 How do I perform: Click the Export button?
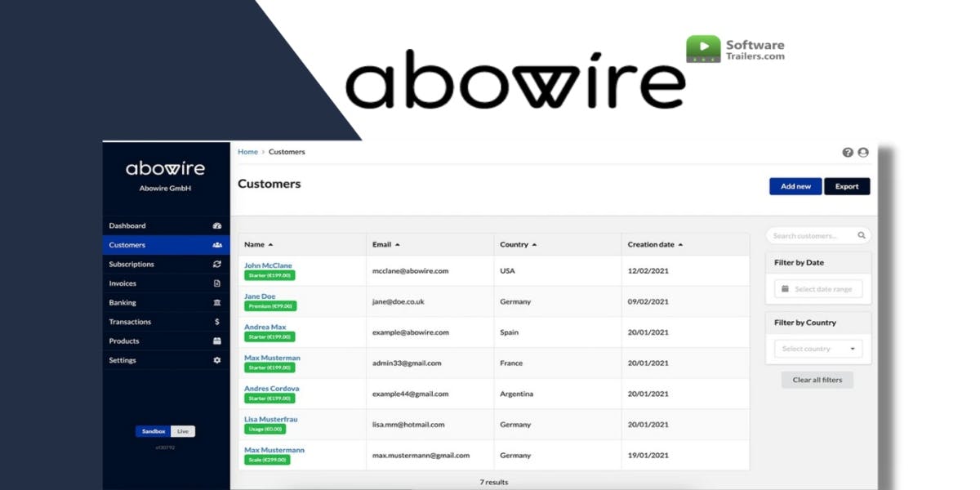847,186
